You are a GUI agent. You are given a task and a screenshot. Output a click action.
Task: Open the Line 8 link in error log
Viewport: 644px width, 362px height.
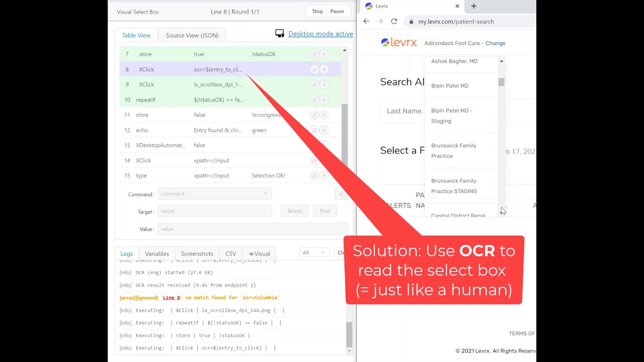click(x=172, y=298)
